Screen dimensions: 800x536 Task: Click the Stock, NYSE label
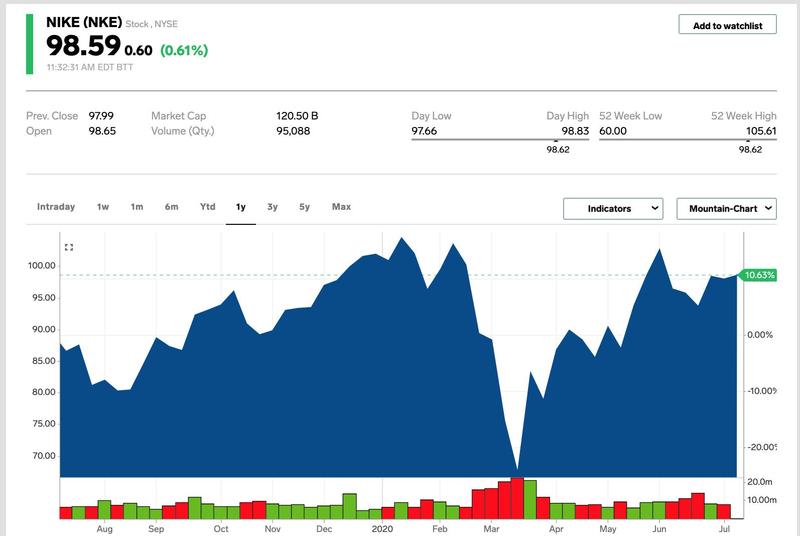[152, 24]
